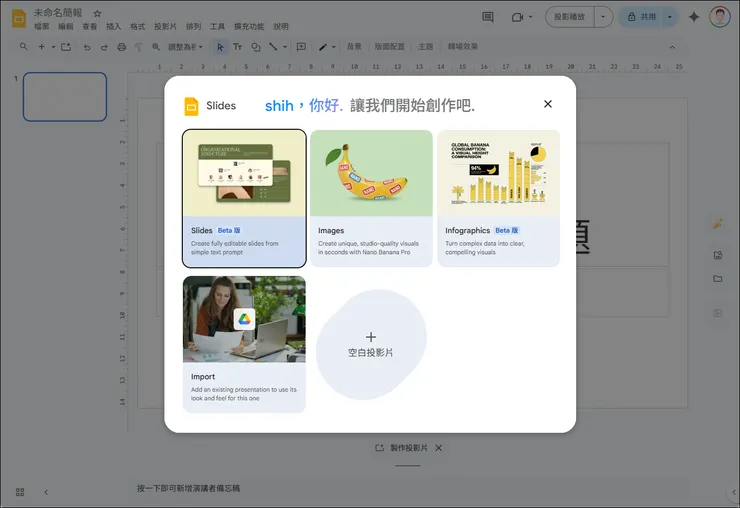Click the undo arrow
740x508 pixels.
[x=87, y=47]
